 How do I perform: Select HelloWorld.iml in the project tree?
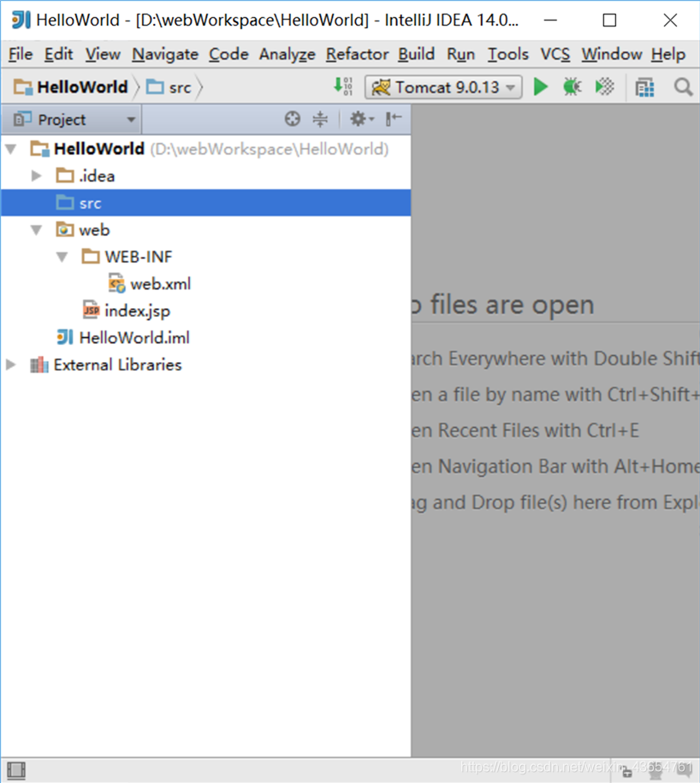134,337
